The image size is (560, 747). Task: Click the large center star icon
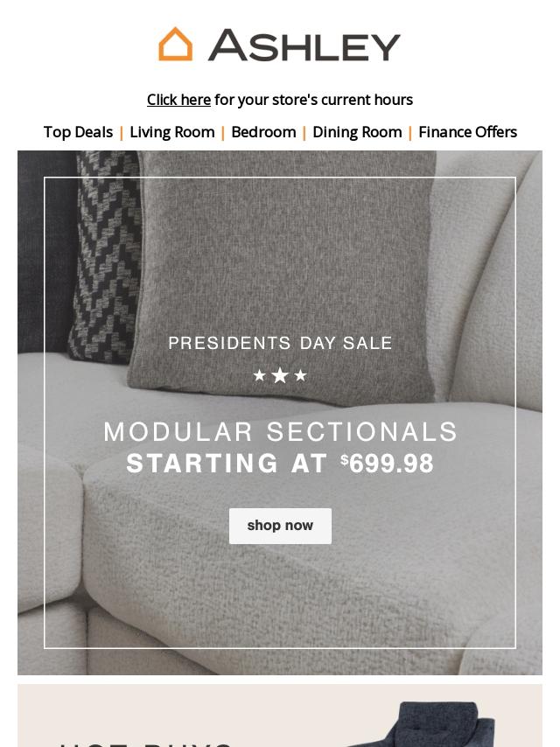coord(280,375)
